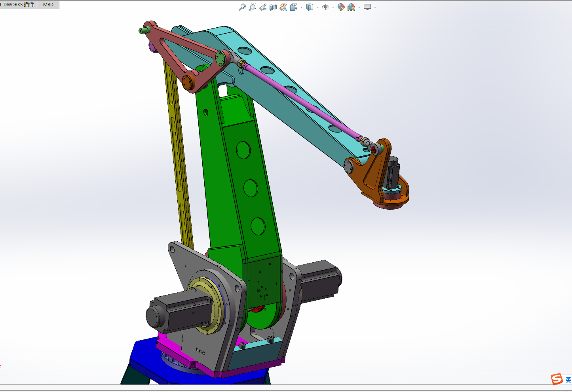The height and width of the screenshot is (392, 572).
Task: Expand the View Settings dropdown arrow
Action: (x=375, y=7)
